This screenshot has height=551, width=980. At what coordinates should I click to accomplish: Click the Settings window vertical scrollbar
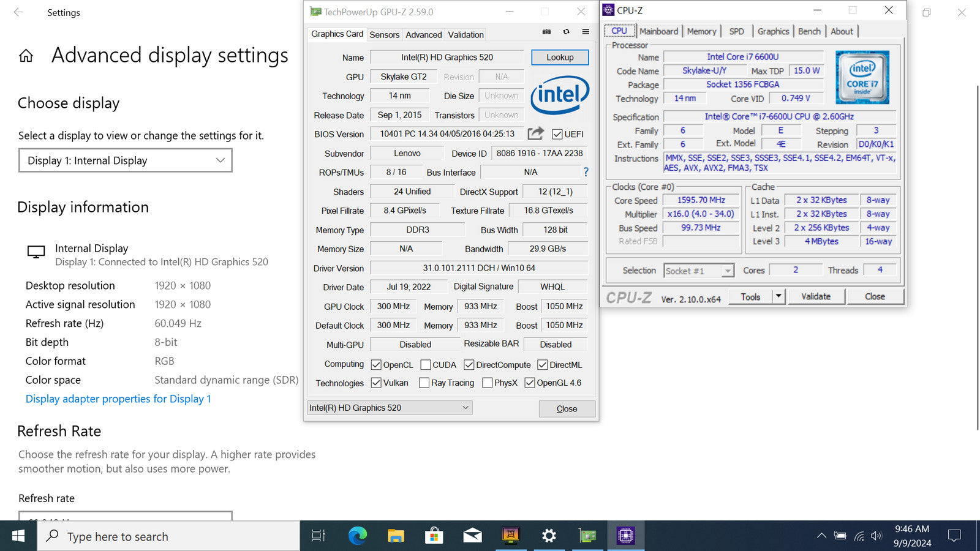pos(977,257)
